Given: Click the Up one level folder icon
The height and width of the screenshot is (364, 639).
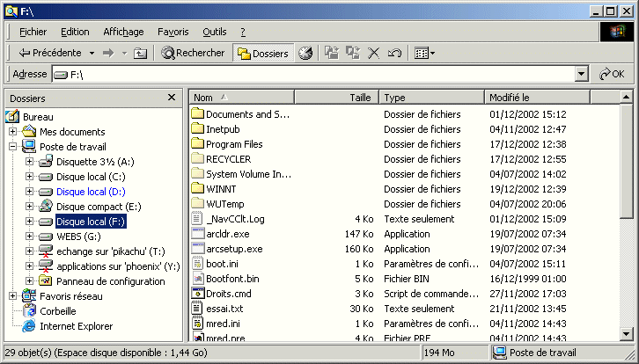Looking at the screenshot, I should tap(140, 53).
